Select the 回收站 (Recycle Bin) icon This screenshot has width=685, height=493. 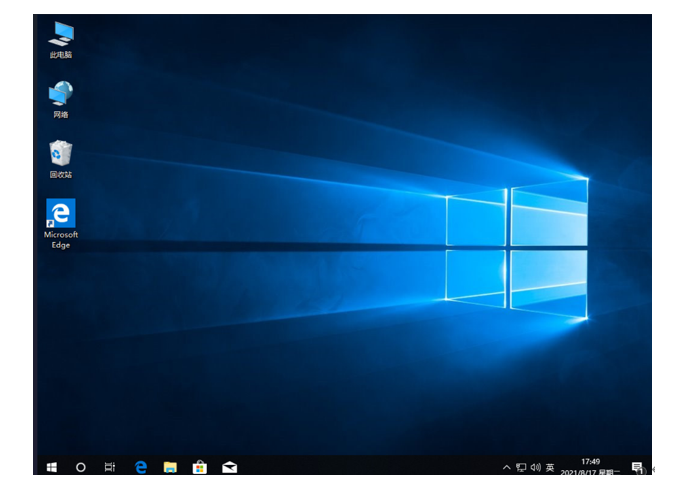(61, 157)
